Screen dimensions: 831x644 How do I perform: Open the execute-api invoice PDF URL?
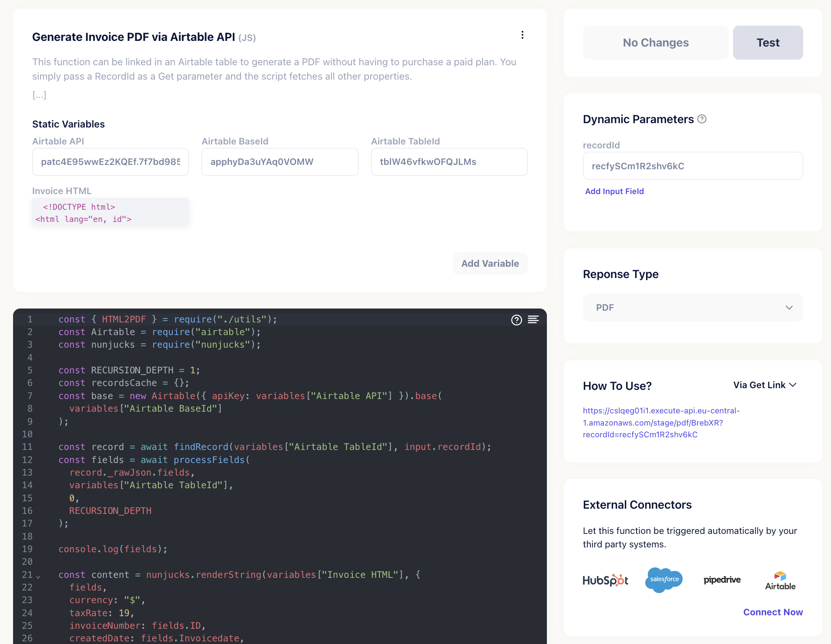(661, 423)
